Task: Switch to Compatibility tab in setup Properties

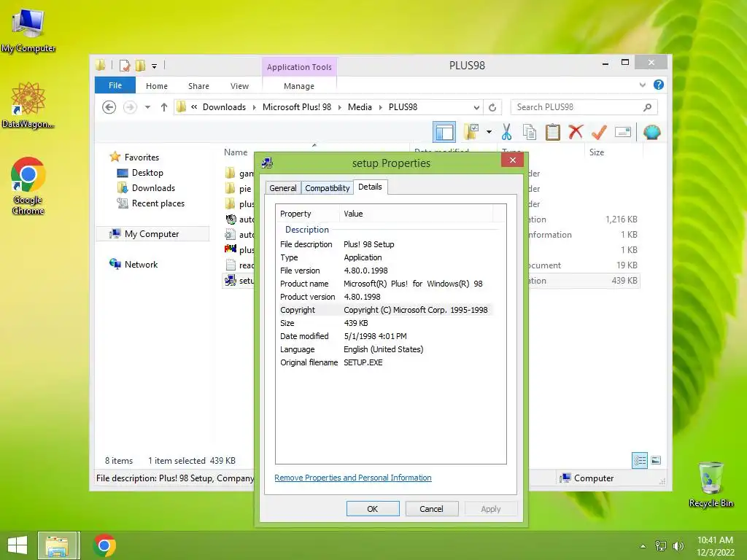Action: tap(328, 188)
